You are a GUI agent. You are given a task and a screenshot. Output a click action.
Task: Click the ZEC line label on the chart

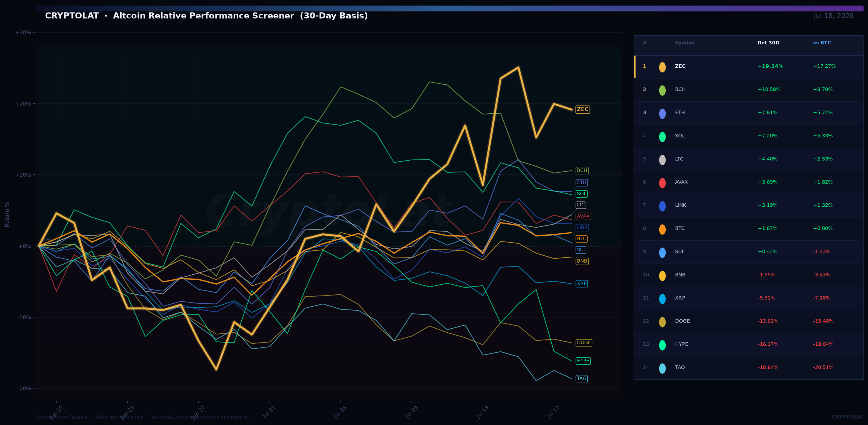click(x=582, y=109)
